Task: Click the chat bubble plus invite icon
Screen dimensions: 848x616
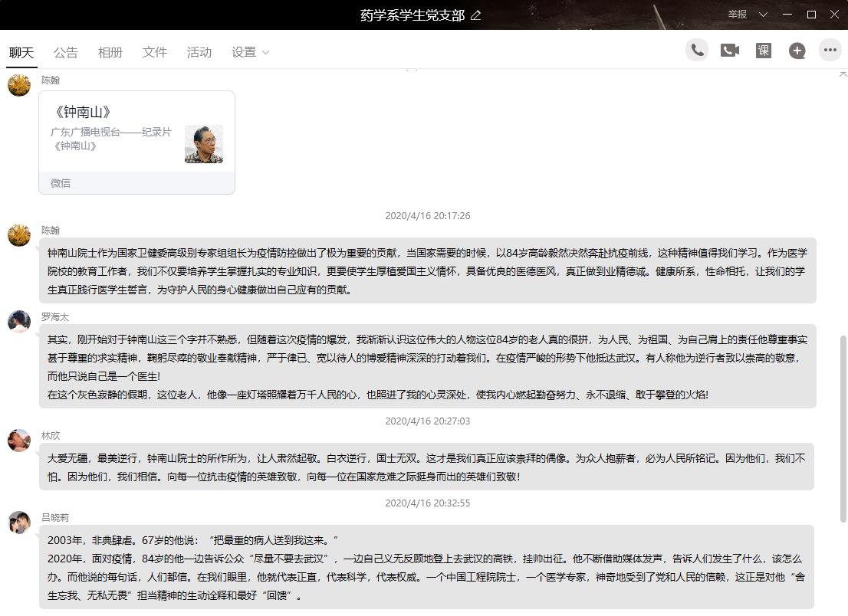Action: coord(797,51)
